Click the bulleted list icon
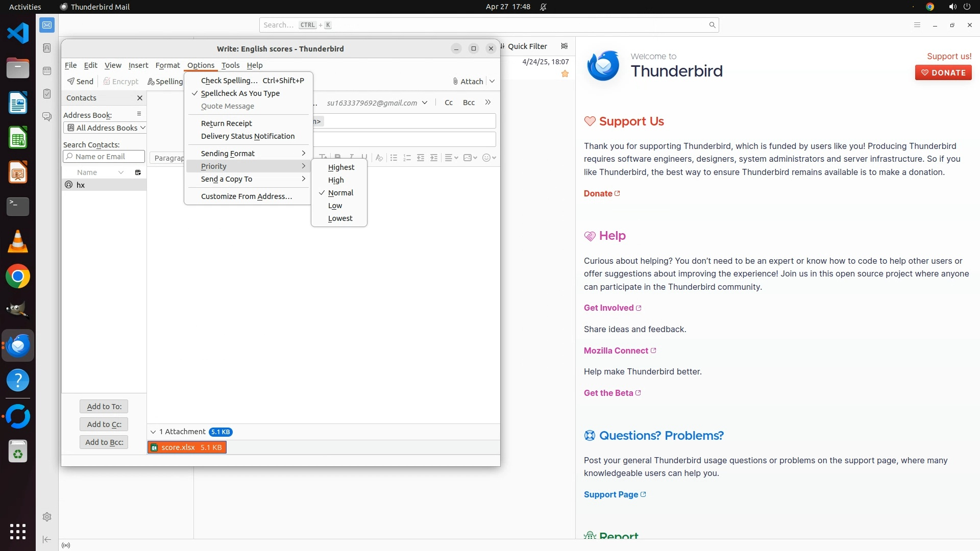980x551 pixels. (394, 158)
